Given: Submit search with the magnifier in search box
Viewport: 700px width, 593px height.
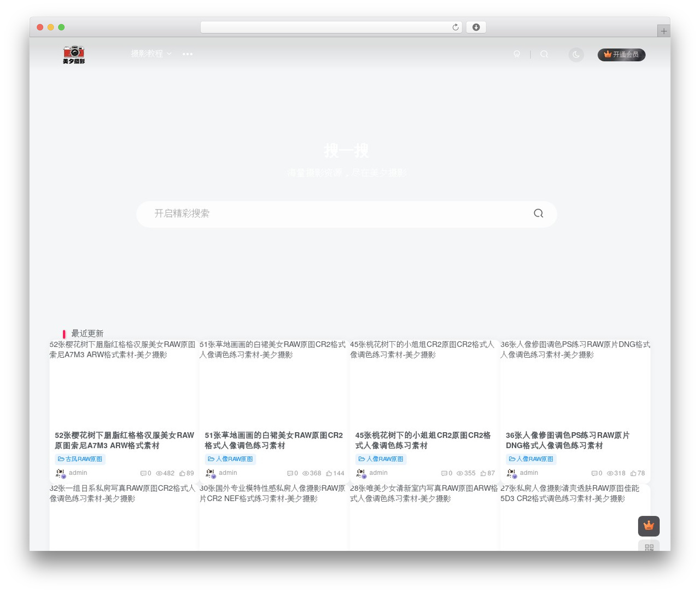Looking at the screenshot, I should pos(539,213).
